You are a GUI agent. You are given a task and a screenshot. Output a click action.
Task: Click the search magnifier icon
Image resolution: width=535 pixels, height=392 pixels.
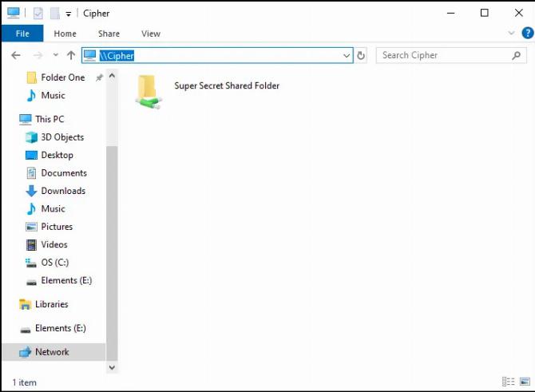click(516, 55)
